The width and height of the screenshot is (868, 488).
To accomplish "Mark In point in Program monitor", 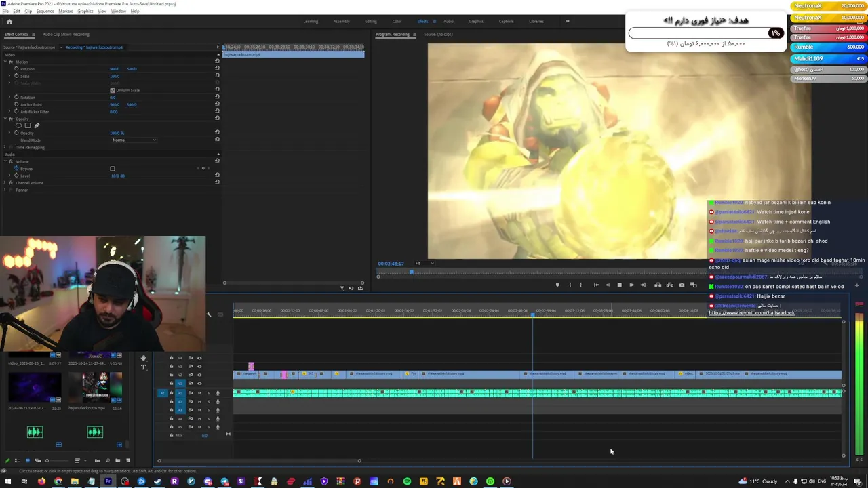I will [570, 285].
